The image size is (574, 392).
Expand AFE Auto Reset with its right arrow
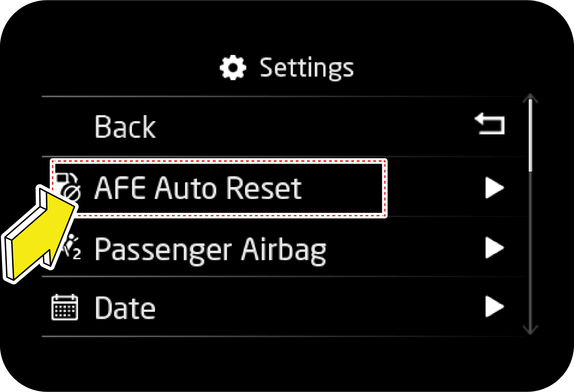[494, 188]
